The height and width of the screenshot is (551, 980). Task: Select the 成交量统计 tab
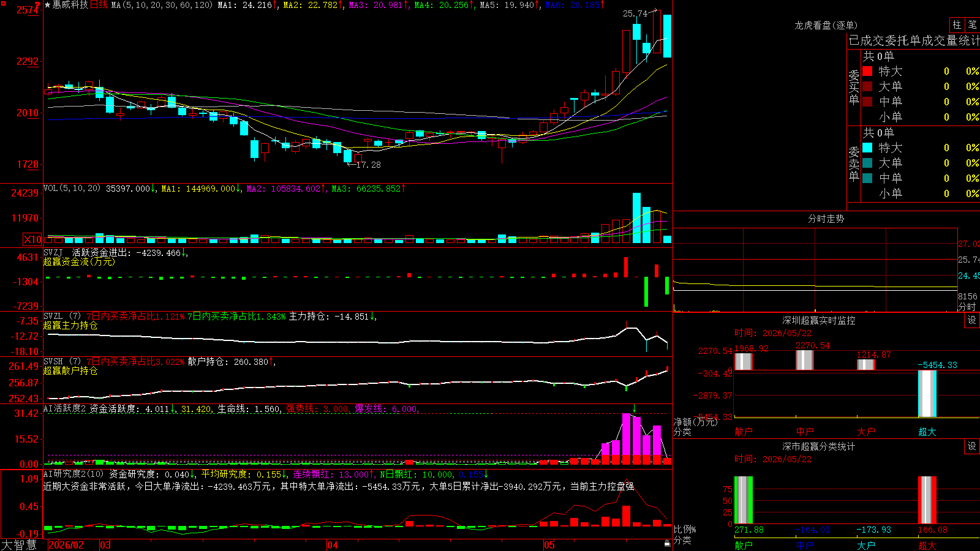tap(951, 40)
